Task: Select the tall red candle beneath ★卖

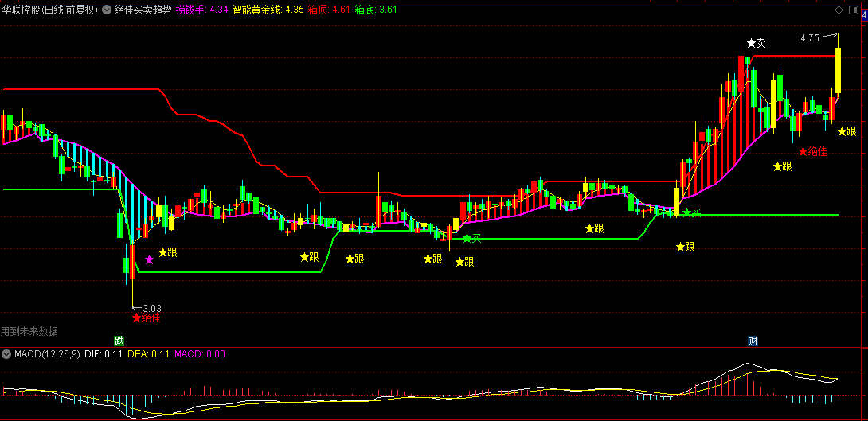Action: point(741,73)
